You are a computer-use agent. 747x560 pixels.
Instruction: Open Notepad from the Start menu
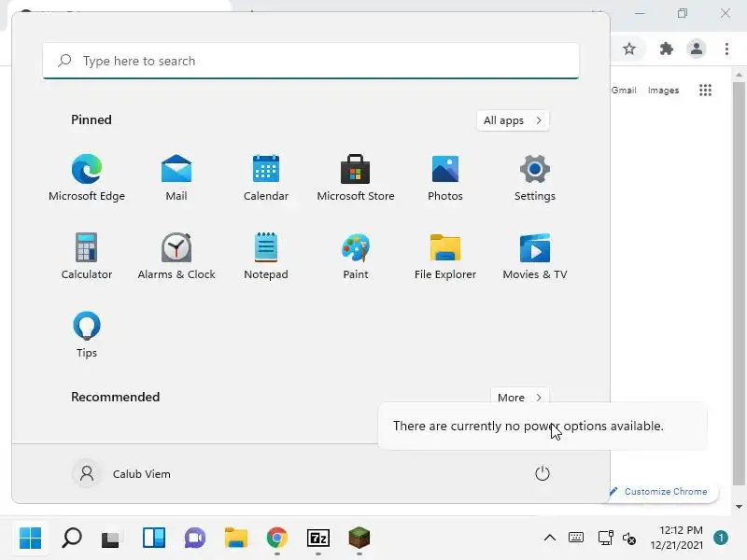[266, 256]
